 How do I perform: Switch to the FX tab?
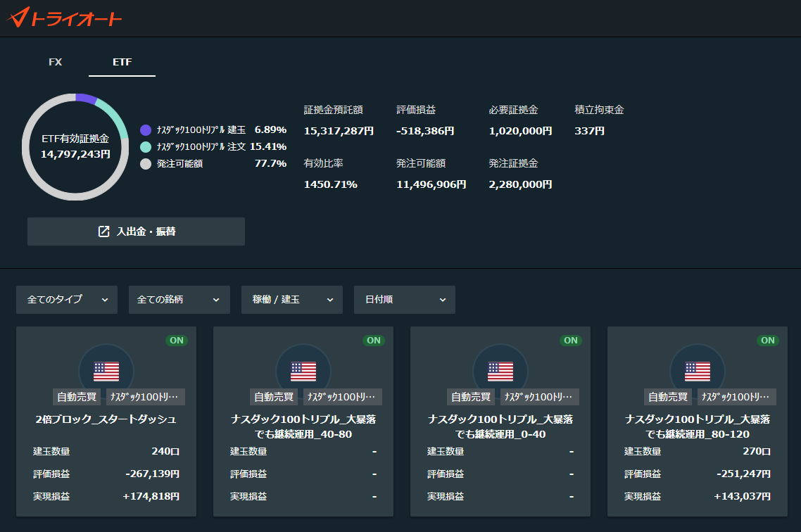point(55,63)
